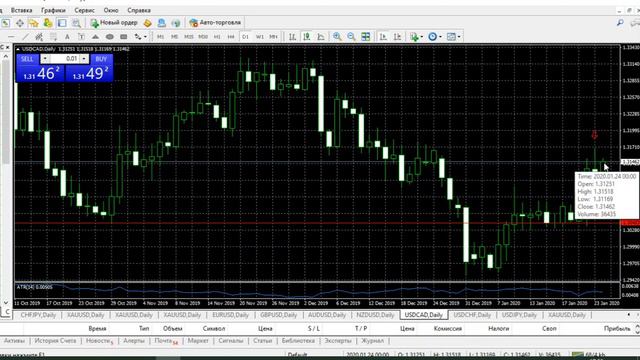Switch to candlestick chart display

tap(307, 37)
